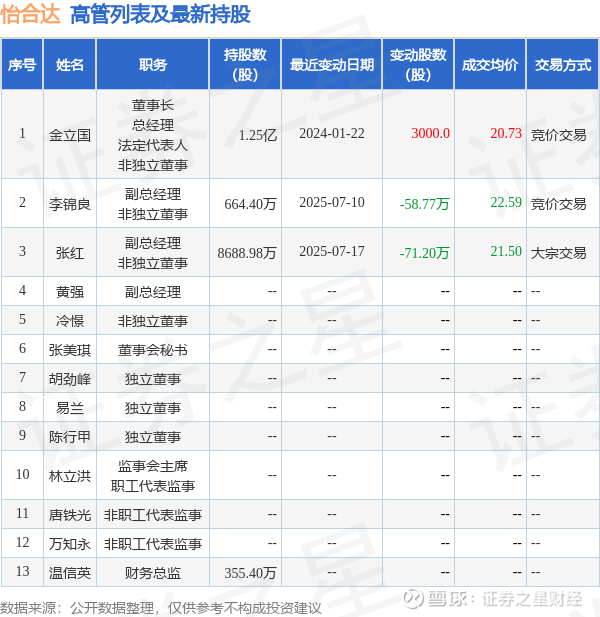
Task: Click the 监事会主席 position text
Action: pyautogui.click(x=153, y=466)
